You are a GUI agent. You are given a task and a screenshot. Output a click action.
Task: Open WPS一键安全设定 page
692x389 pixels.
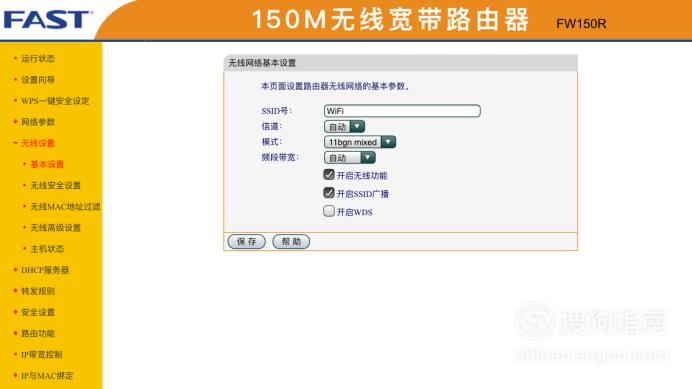pyautogui.click(x=55, y=101)
